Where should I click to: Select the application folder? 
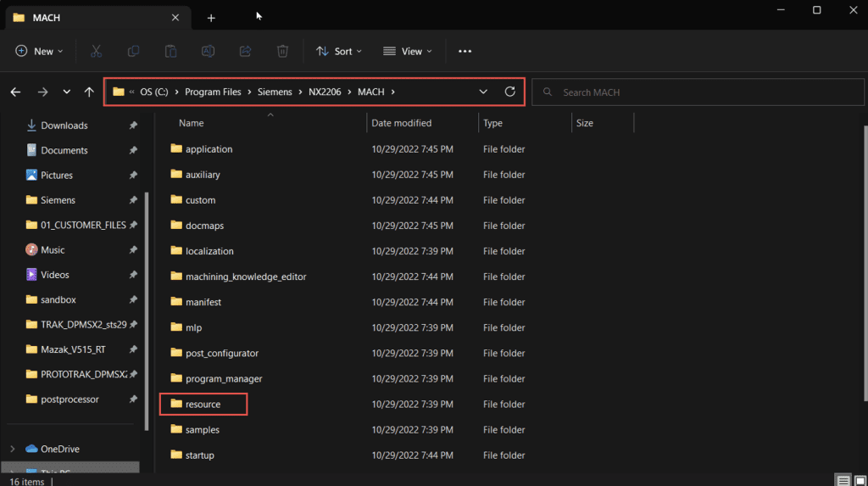202,149
